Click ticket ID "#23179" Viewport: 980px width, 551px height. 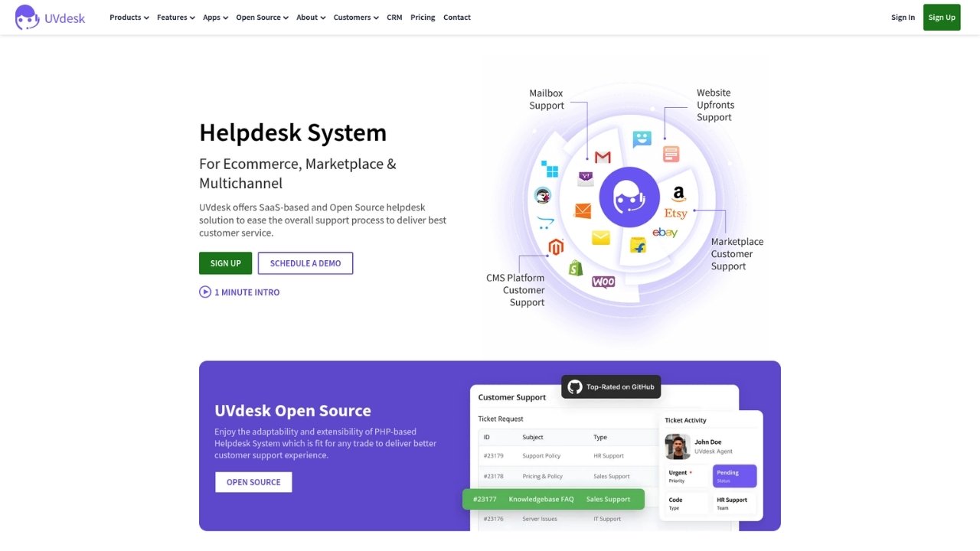point(494,455)
